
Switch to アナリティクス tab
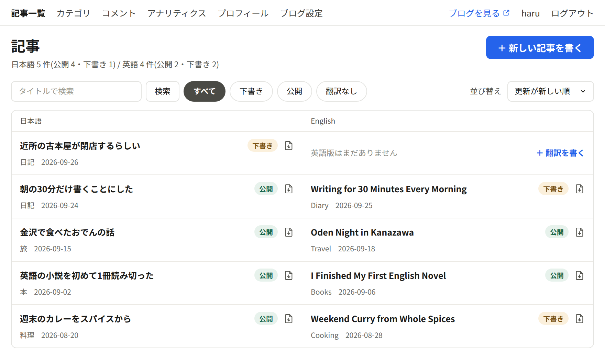pos(177,13)
